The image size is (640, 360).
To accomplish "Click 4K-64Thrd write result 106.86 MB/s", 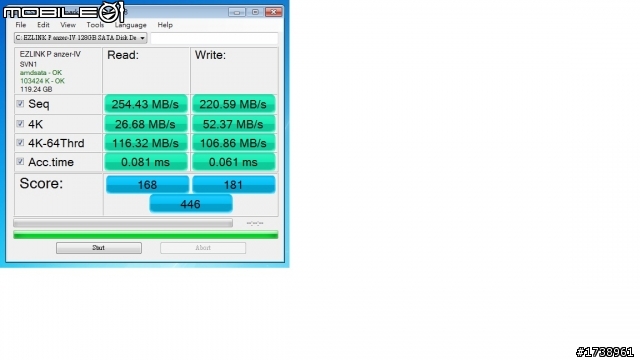I will click(233, 143).
